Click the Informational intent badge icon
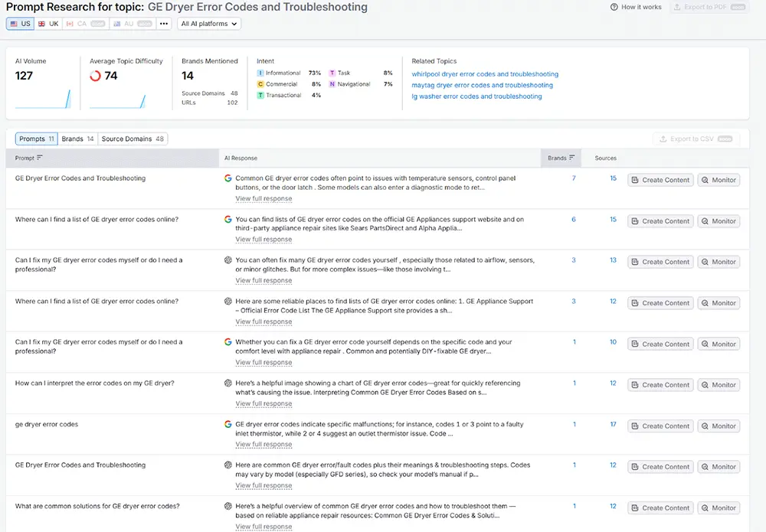This screenshot has width=766, height=532. [x=260, y=73]
